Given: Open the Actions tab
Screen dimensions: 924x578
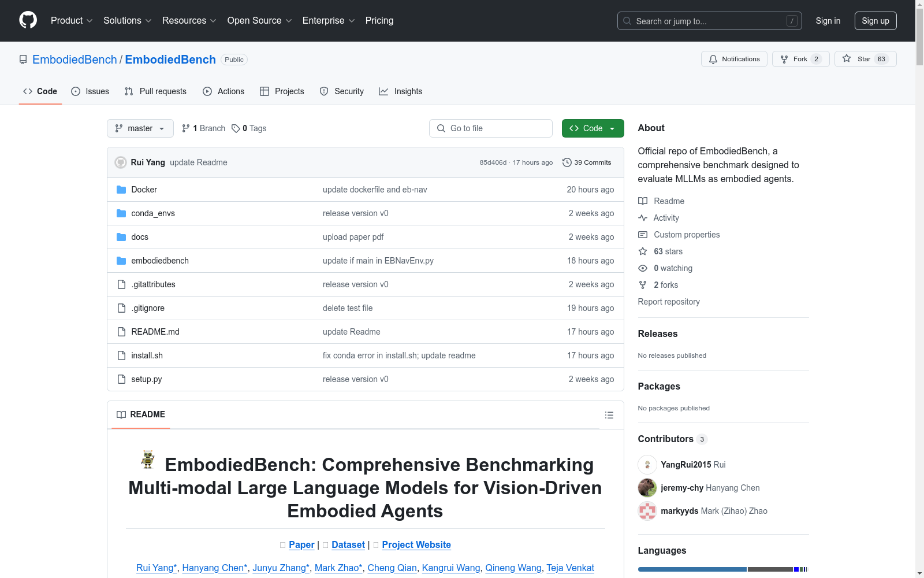Looking at the screenshot, I should pyautogui.click(x=223, y=91).
